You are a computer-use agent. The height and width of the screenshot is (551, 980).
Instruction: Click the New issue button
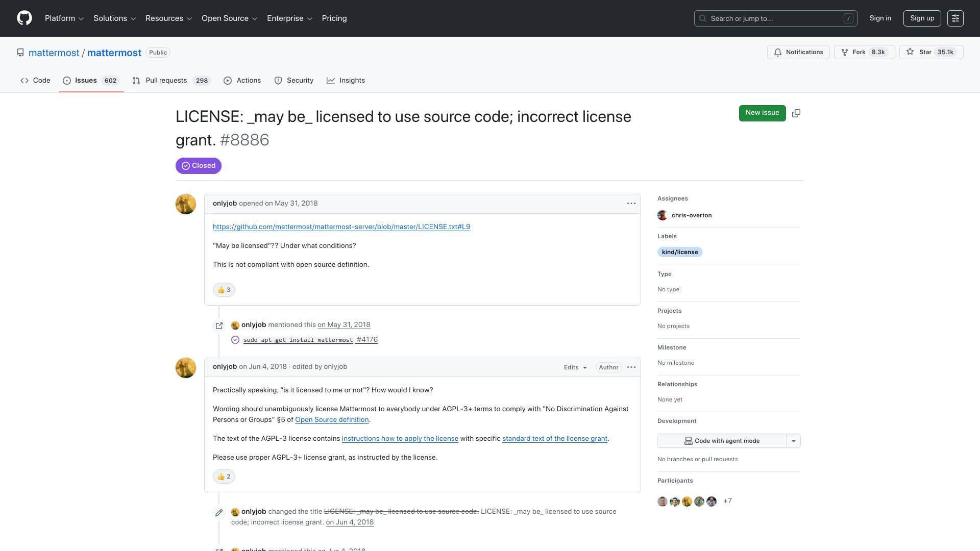point(763,113)
